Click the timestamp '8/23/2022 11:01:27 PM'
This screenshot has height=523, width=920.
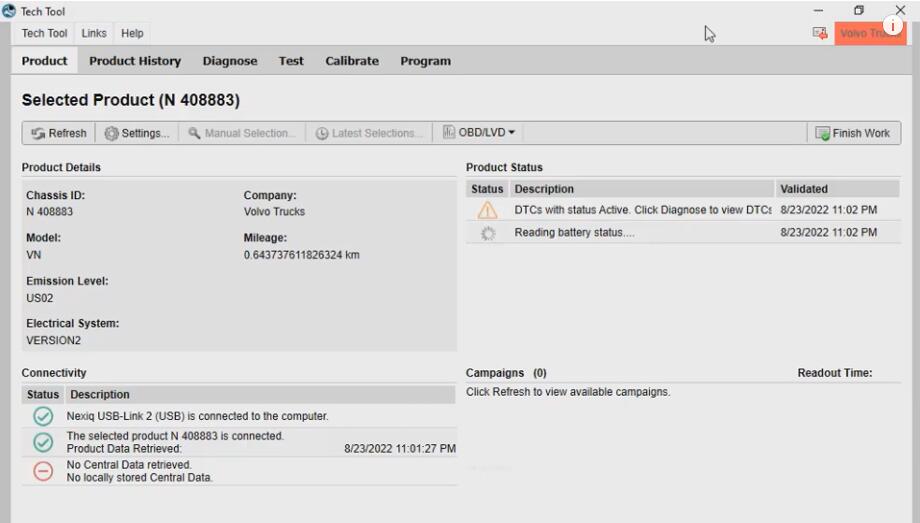click(x=400, y=448)
